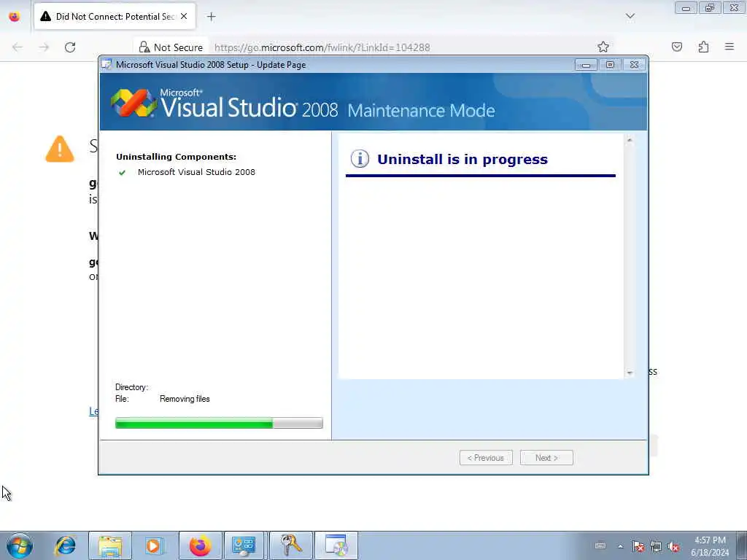Click the Action Center flag tray icon

638,546
